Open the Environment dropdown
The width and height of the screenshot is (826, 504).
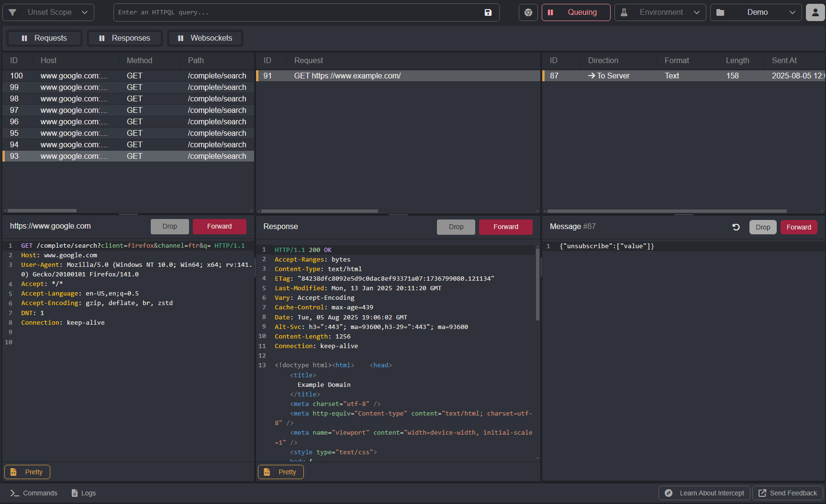[x=660, y=12]
